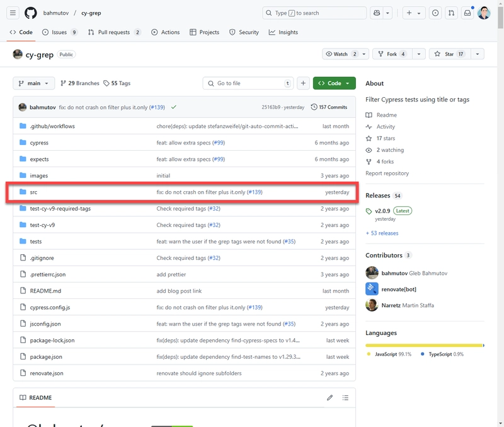Image resolution: width=504 pixels, height=427 pixels.
Task: Click the edit README pencil icon
Action: pyautogui.click(x=329, y=398)
